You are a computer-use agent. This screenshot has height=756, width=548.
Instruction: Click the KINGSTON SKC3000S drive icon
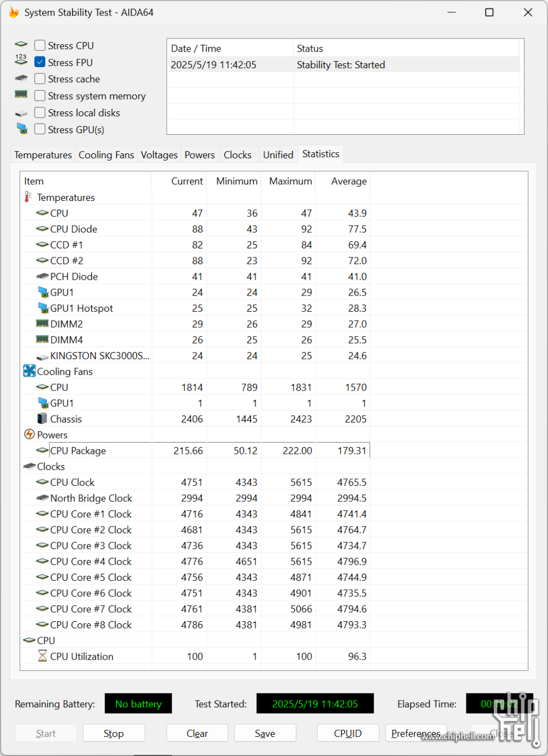[42, 356]
